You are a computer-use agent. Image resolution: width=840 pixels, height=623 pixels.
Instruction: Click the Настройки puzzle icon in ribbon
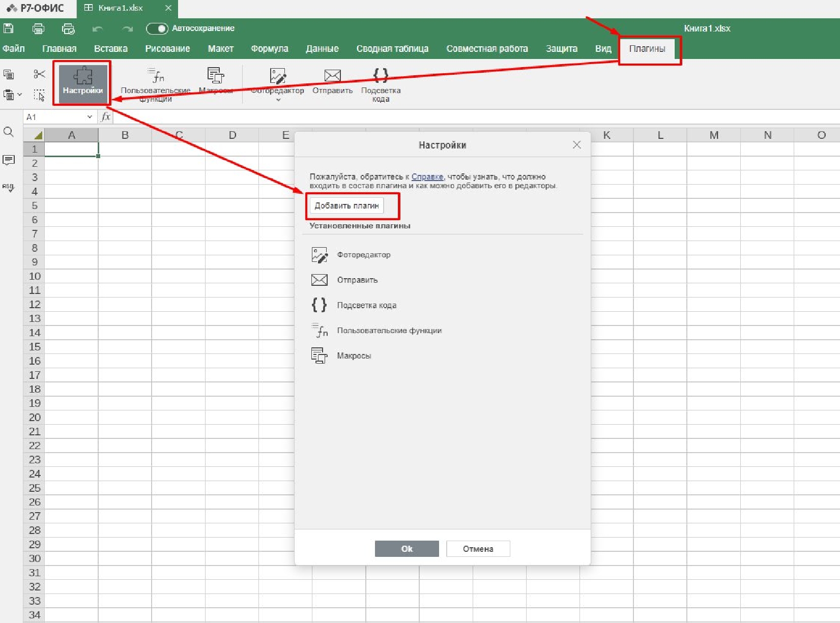tap(82, 77)
